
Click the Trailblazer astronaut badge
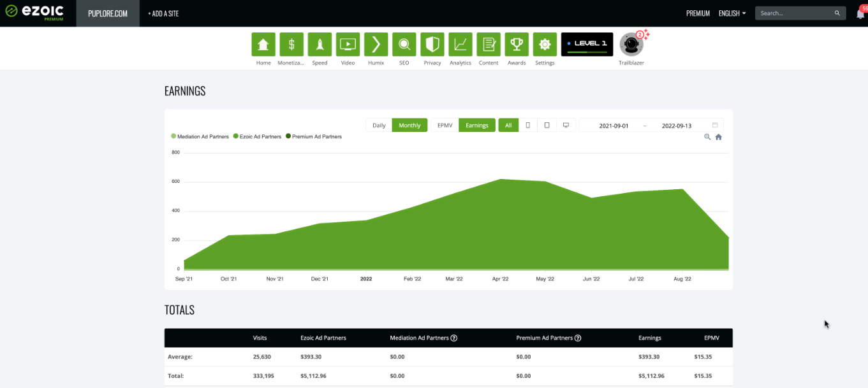(631, 44)
